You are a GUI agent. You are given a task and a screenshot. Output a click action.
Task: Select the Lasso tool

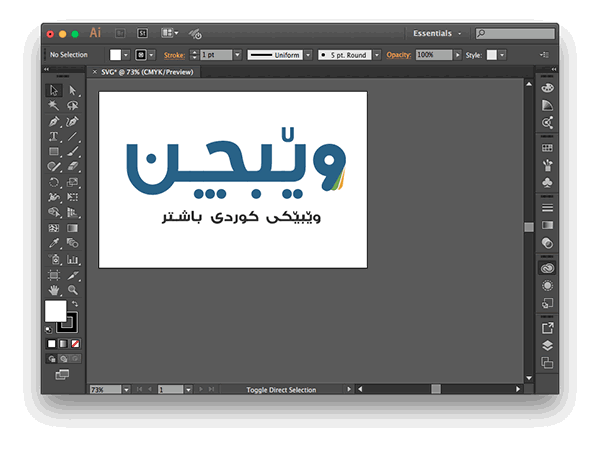pos(72,105)
